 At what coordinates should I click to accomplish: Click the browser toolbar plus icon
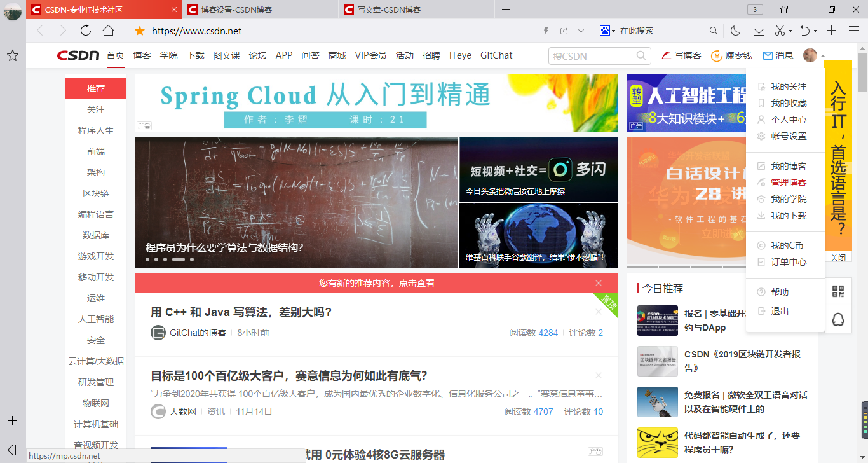click(832, 31)
